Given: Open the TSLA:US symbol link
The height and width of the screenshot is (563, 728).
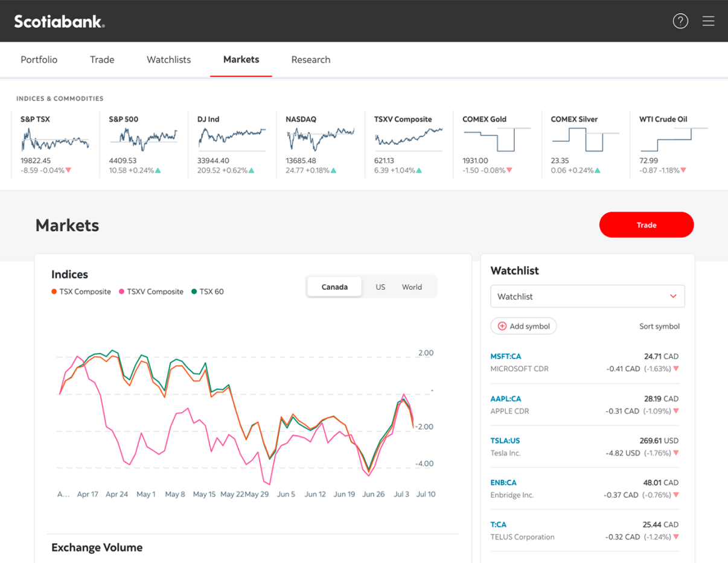Looking at the screenshot, I should click(x=505, y=441).
